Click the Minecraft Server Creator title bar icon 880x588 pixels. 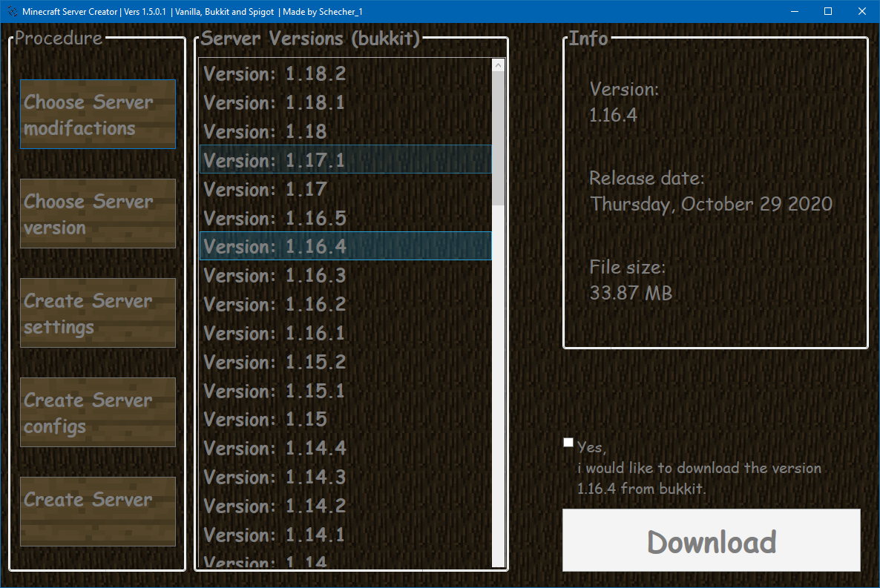[12, 11]
